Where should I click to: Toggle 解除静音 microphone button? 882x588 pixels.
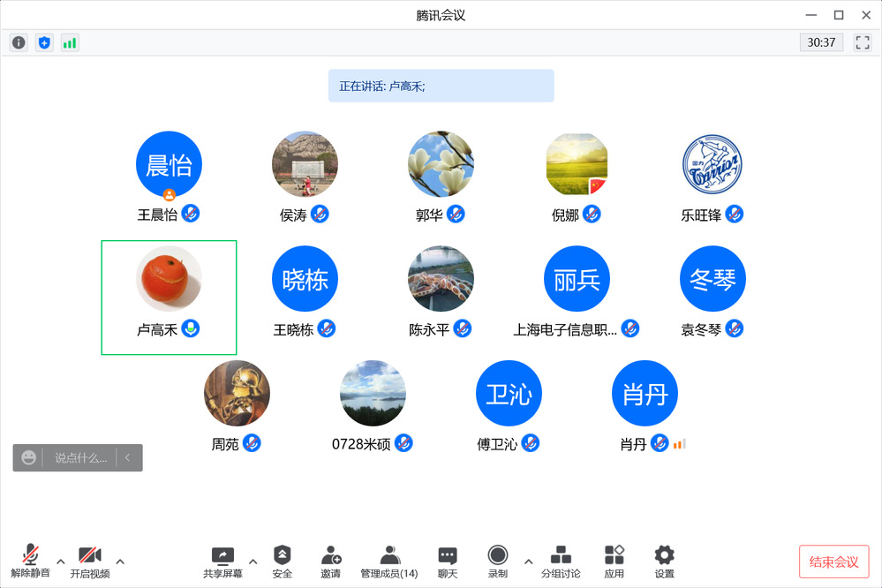click(30, 562)
